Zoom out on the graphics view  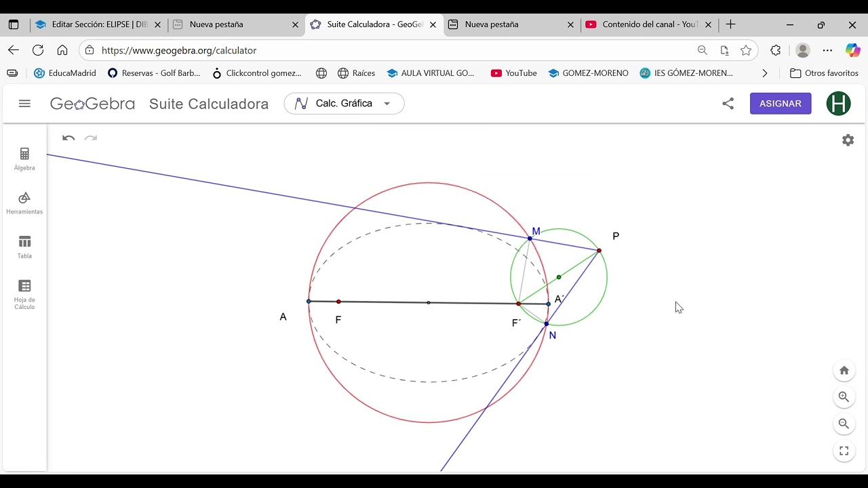(844, 424)
